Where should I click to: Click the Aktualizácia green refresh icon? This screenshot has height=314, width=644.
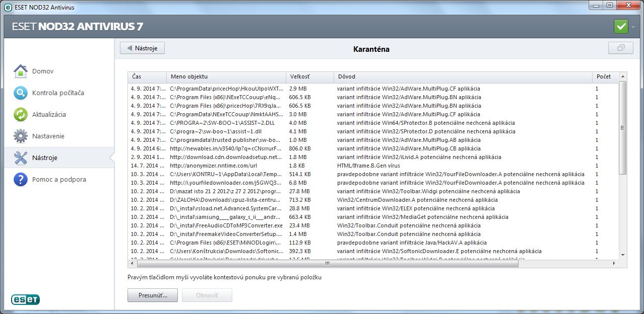[x=21, y=115]
